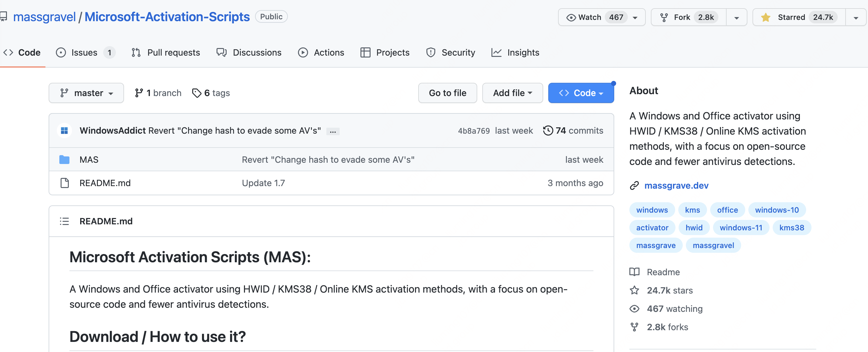This screenshot has width=868, height=352.
Task: View the Insights tab
Action: pos(515,52)
